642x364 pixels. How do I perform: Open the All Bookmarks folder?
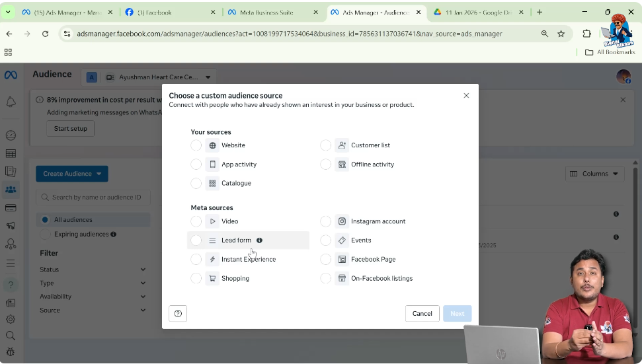tap(610, 52)
